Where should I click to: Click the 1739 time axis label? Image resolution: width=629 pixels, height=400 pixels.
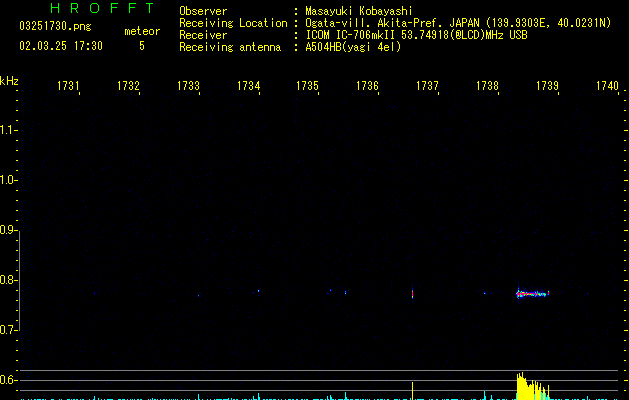(x=547, y=85)
